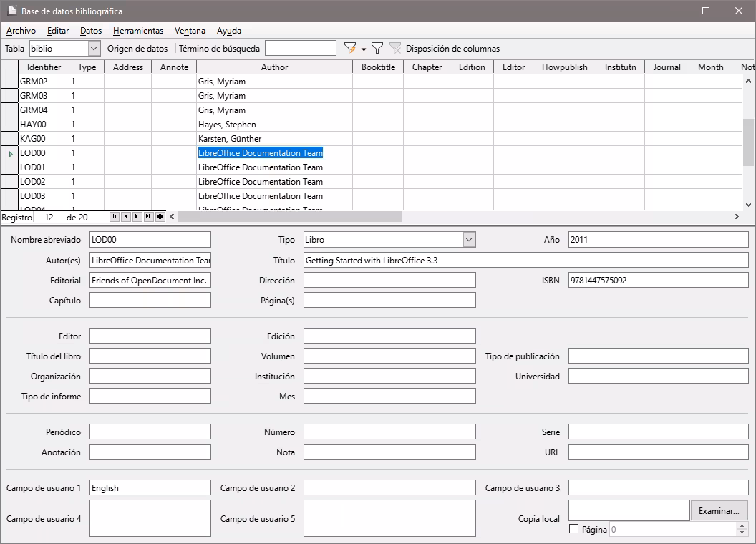Image resolution: width=756 pixels, height=544 pixels.
Task: Expand the Tipo combo box
Action: pos(469,240)
